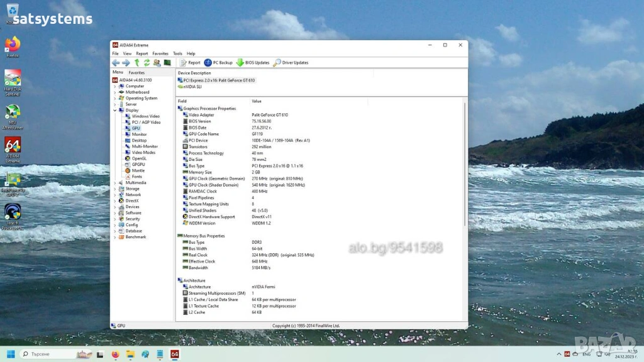Expand the Motherboard tree node
The image size is (644, 362).
[x=115, y=92]
